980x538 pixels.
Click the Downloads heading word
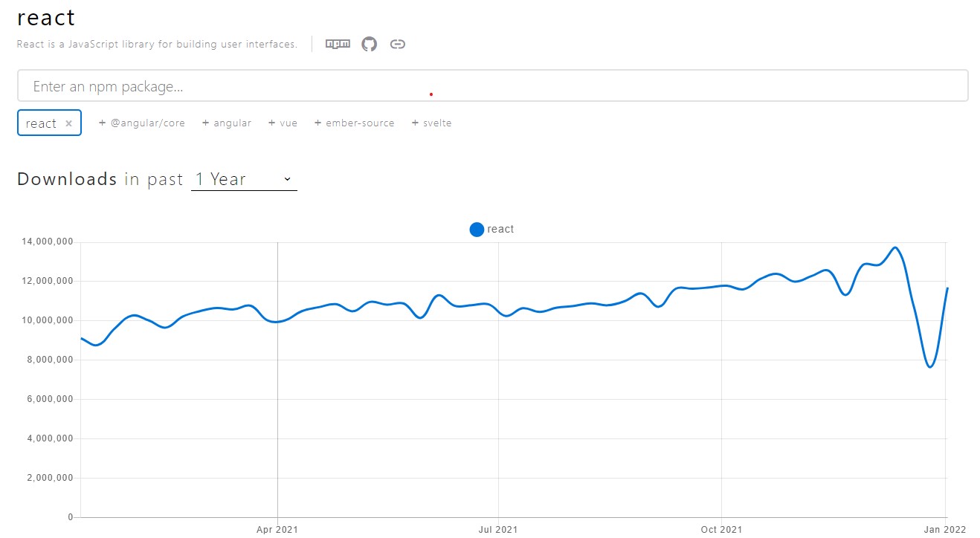67,179
